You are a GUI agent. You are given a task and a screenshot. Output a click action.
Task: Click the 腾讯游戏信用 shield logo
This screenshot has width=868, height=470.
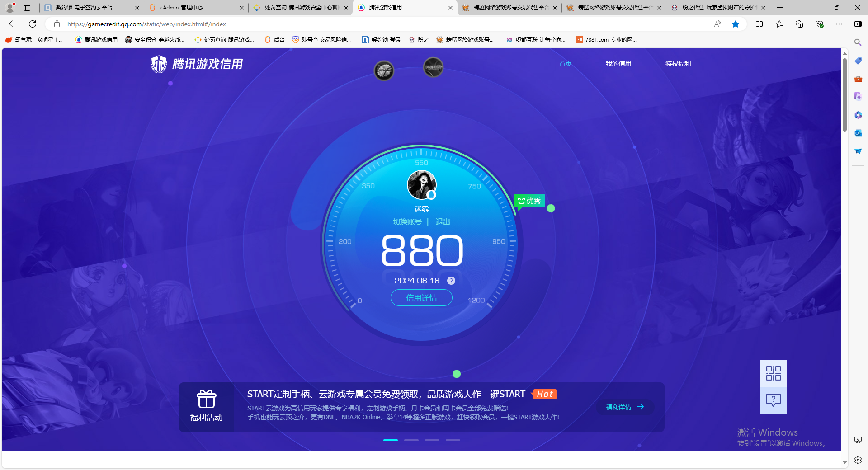pos(158,64)
